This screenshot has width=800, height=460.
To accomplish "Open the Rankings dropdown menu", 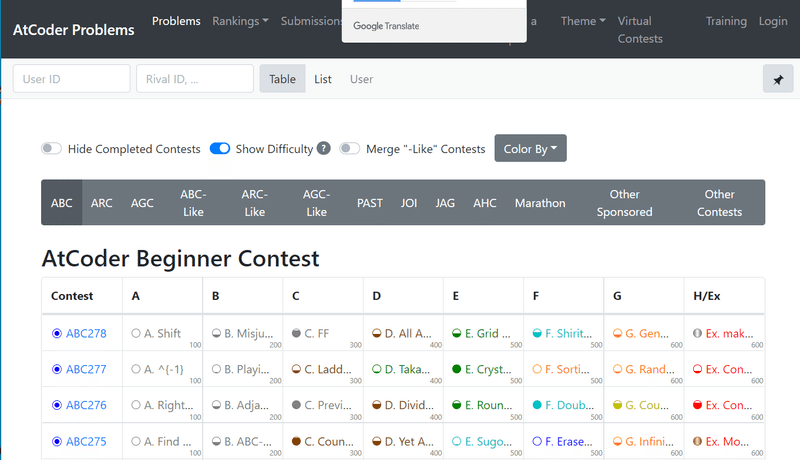I will point(240,21).
